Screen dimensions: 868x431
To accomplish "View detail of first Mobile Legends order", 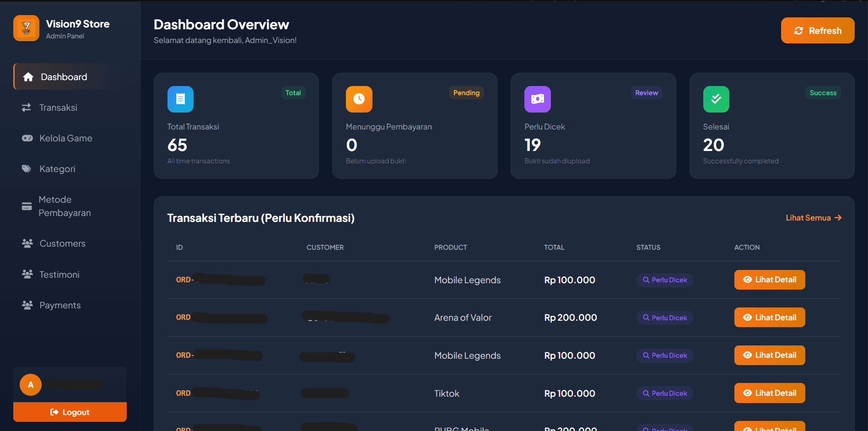I will click(770, 280).
